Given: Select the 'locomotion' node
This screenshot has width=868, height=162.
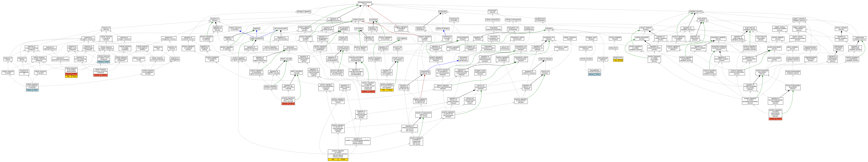Looking at the screenshot, I should click(x=373, y=20).
